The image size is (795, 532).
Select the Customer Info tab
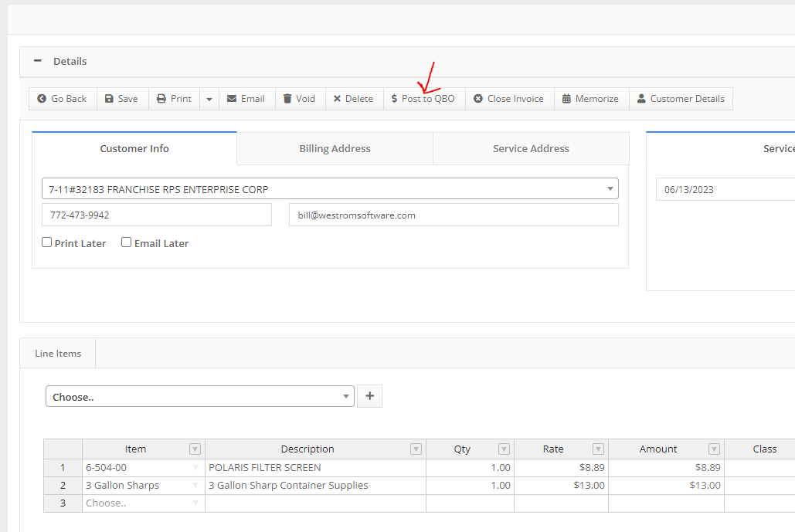(x=134, y=148)
